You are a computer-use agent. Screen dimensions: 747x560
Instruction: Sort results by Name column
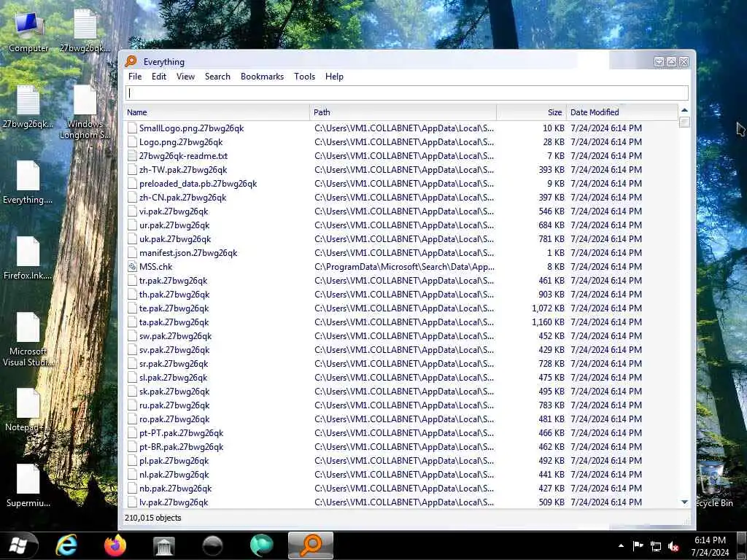pos(217,112)
